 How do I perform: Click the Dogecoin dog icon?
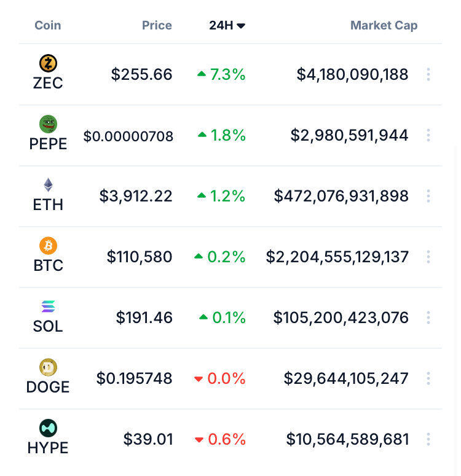(x=48, y=367)
